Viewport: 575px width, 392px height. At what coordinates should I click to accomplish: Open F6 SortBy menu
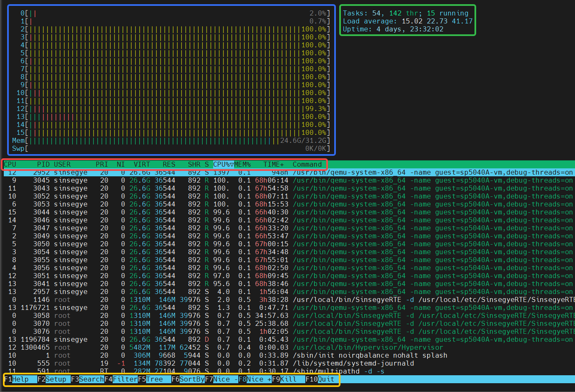tap(188, 379)
